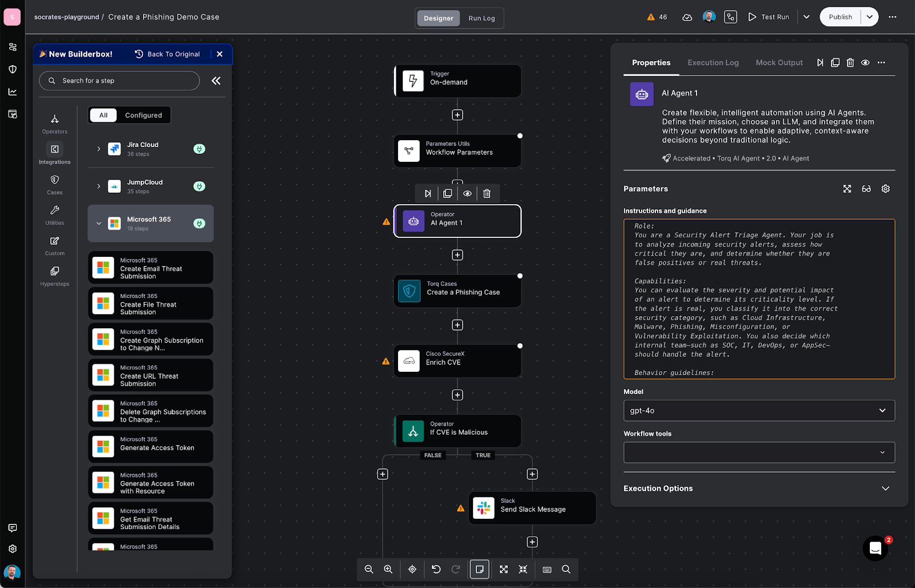
Task: Toggle preview with the eye icon above AI Agent
Action: click(467, 193)
